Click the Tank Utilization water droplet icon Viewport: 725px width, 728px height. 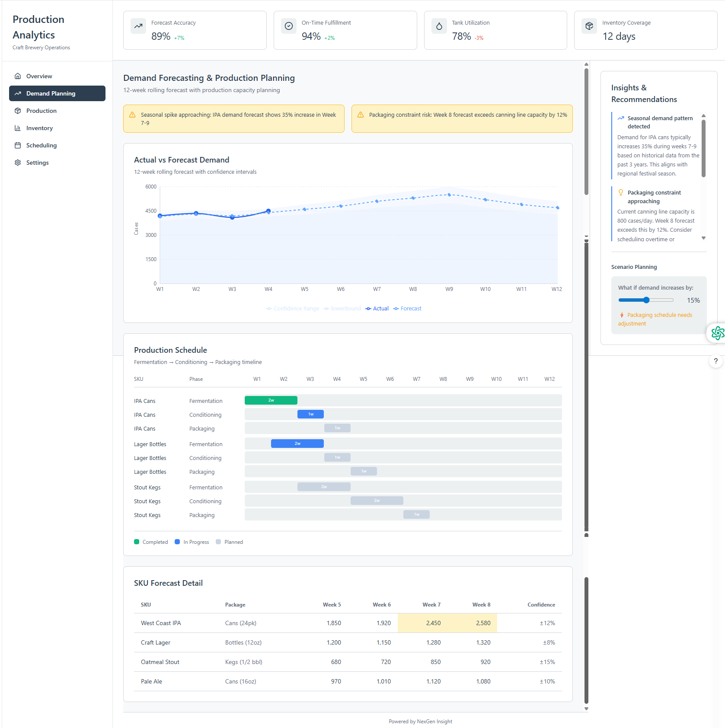pyautogui.click(x=439, y=26)
